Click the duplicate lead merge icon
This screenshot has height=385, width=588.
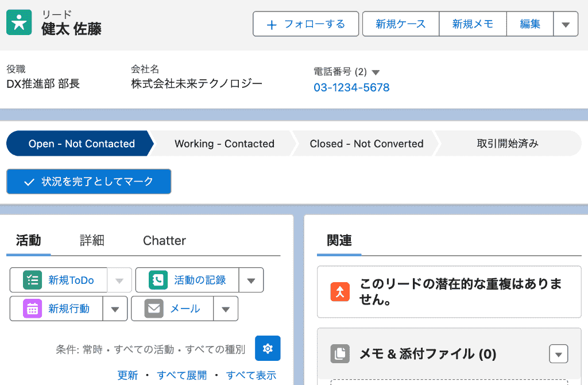pos(340,291)
